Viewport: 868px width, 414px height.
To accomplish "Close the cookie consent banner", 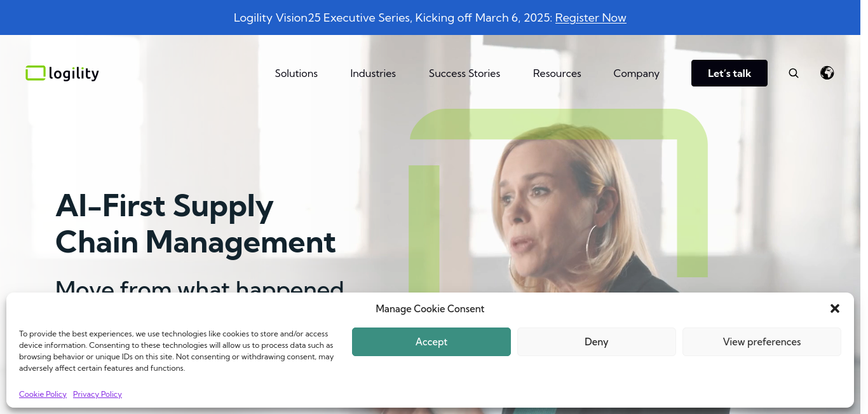I will 835,308.
